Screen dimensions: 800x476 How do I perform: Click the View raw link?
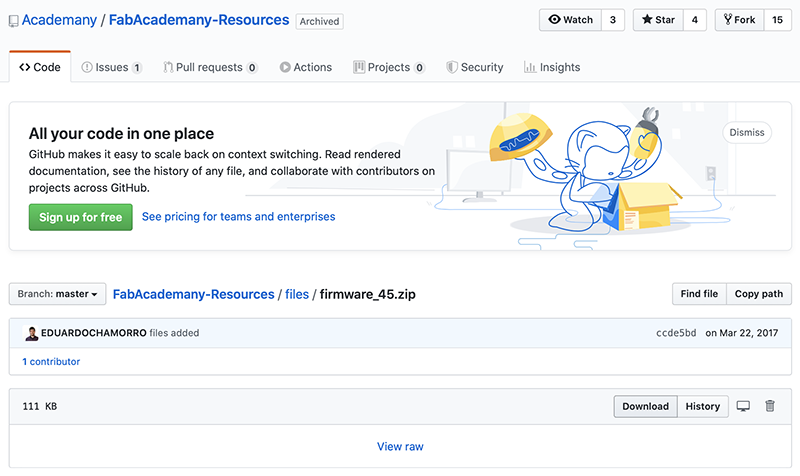click(x=400, y=446)
